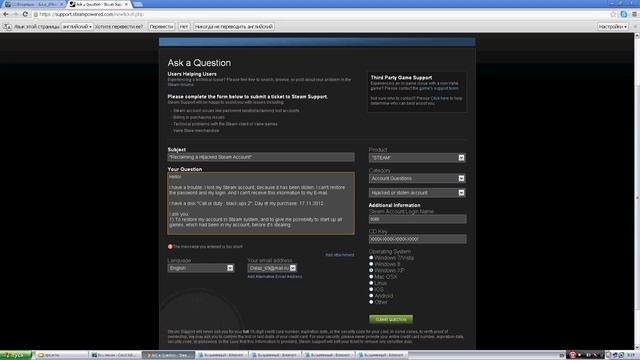This screenshot has height=360, width=640.
Task: Open the Windows Start button
Action: [16, 355]
